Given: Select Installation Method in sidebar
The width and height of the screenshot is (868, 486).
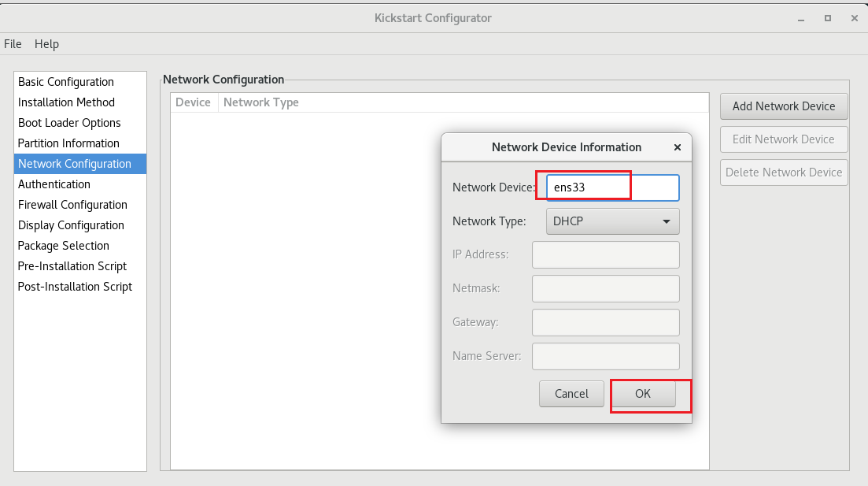Looking at the screenshot, I should pos(66,102).
